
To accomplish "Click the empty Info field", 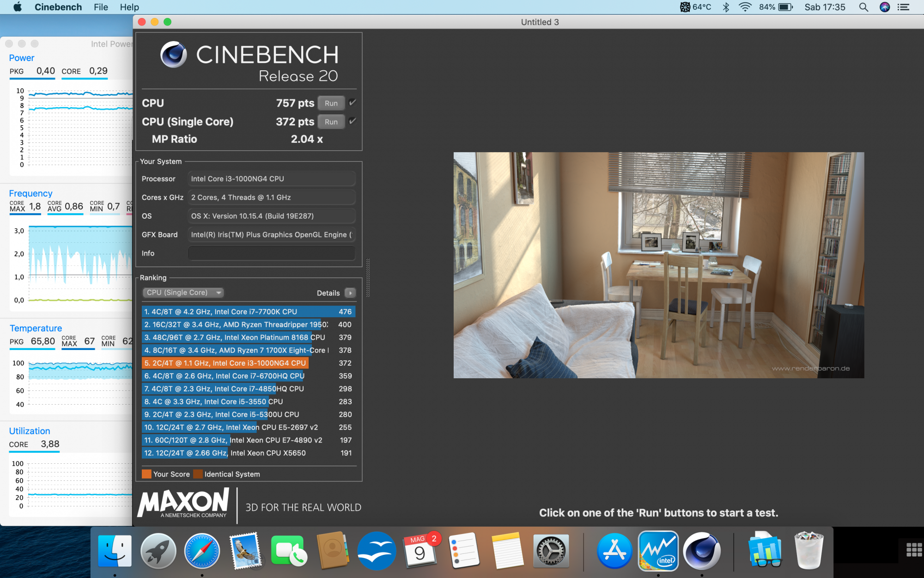I will pyautogui.click(x=272, y=253).
